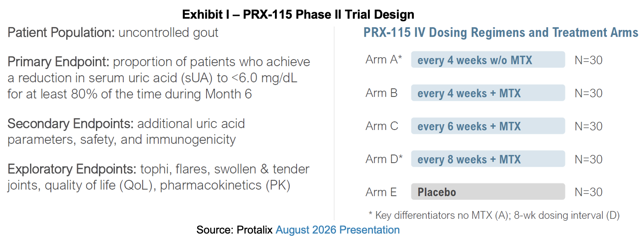Image resolution: width=644 pixels, height=246 pixels.
Task: Select the 'every 4 weeks + MTX' bar
Action: pos(488,93)
